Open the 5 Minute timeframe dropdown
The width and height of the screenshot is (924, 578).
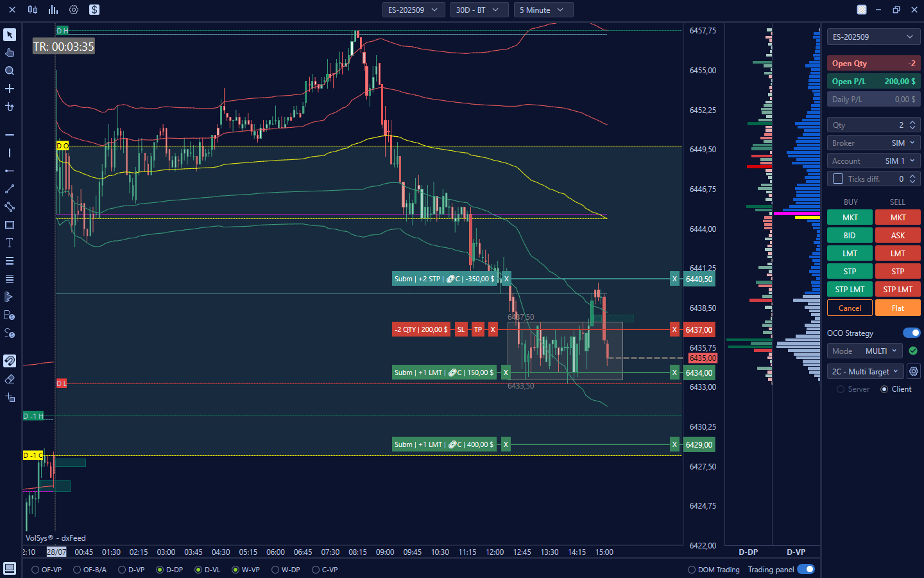tap(543, 10)
